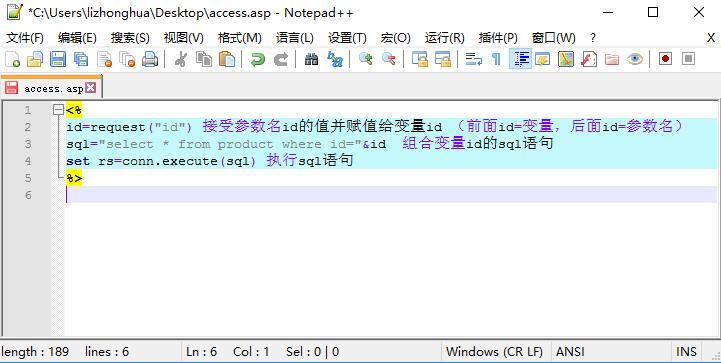Viewport: 721px width, 363px height.
Task: Collapse the code fold at line 1
Action: (x=57, y=110)
